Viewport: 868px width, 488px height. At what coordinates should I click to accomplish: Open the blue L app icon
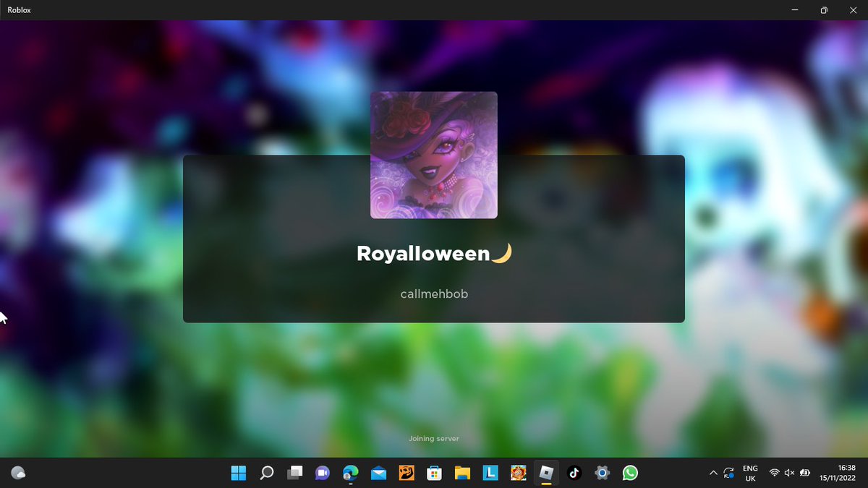(x=490, y=473)
